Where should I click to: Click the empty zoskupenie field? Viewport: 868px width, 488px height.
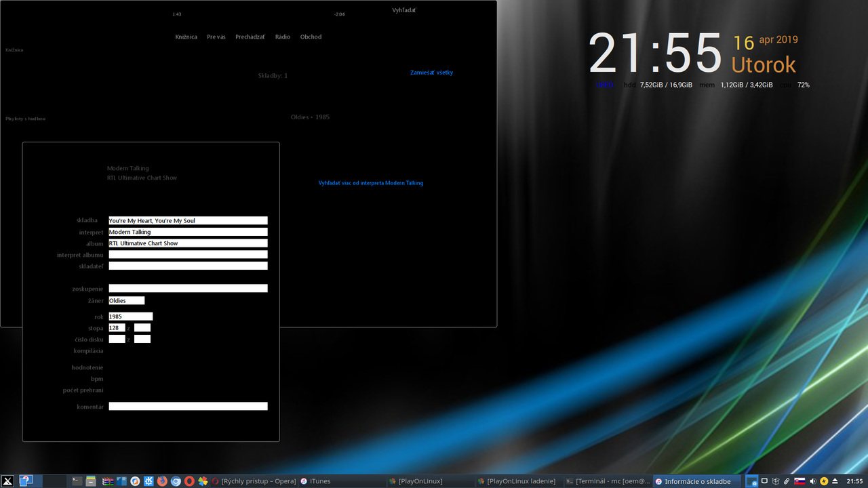pos(188,288)
